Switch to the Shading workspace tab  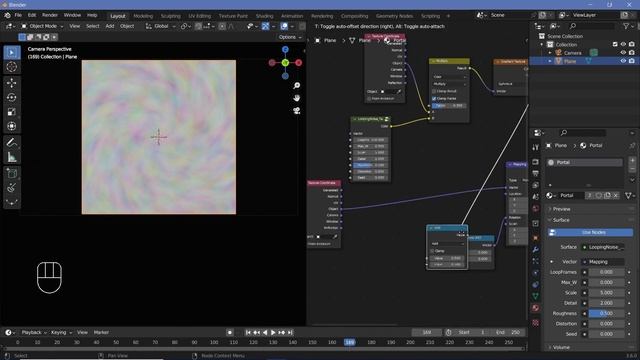click(x=264, y=16)
